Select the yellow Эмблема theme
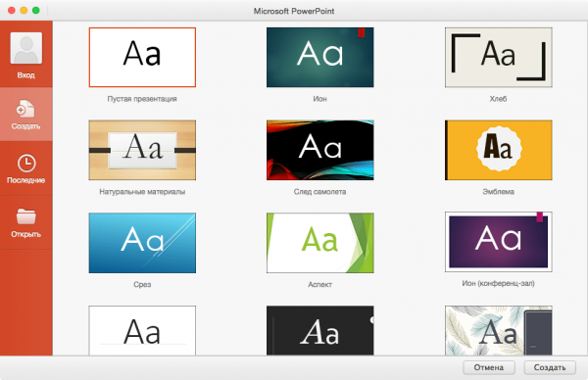This screenshot has width=588, height=380. [499, 150]
